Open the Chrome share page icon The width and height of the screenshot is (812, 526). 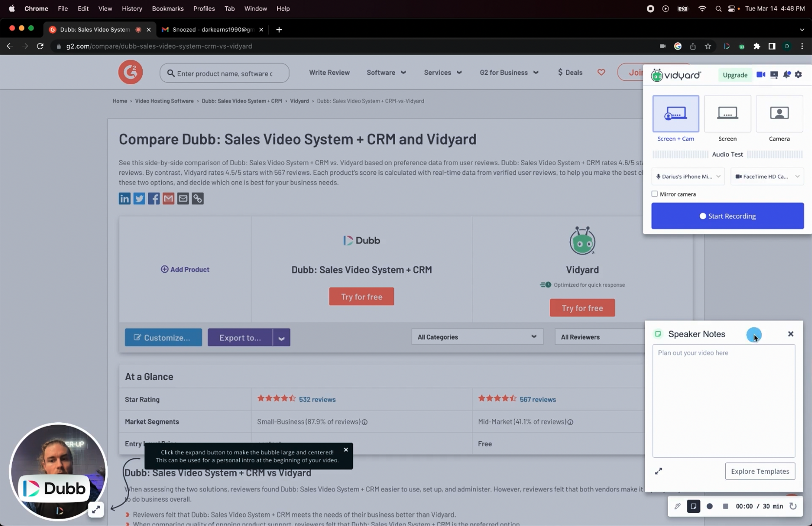click(x=693, y=46)
